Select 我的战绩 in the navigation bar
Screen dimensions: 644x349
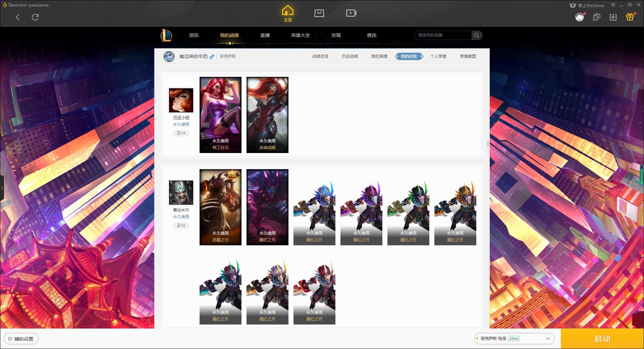(229, 35)
